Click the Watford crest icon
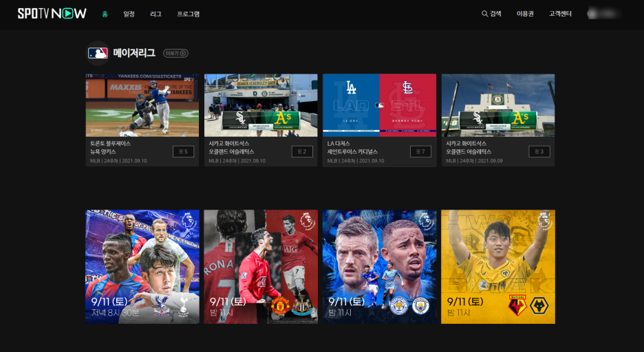 tap(517, 305)
